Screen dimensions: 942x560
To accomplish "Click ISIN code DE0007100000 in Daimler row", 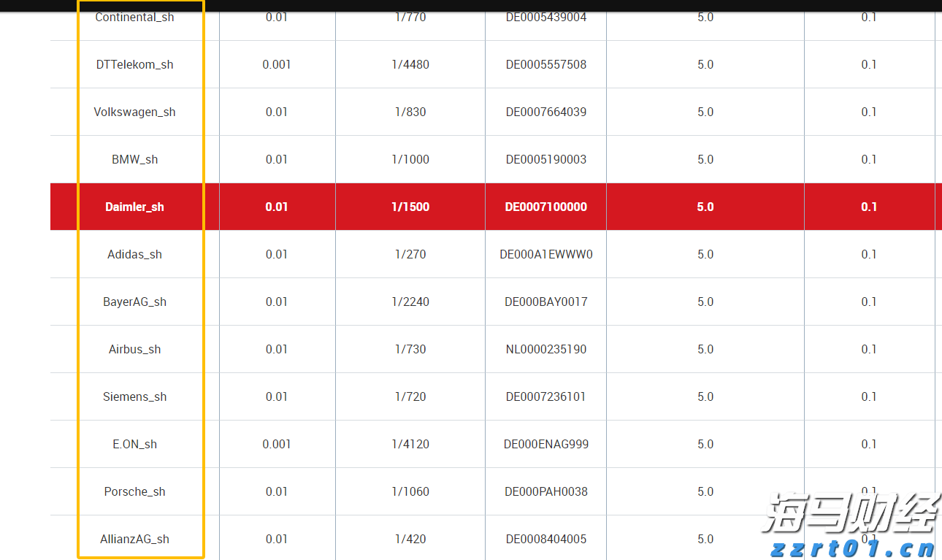I will pos(545,207).
